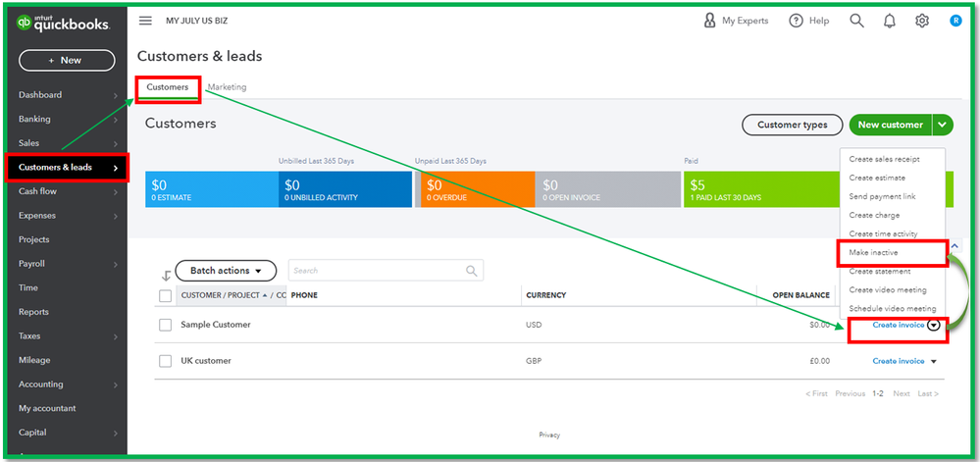
Task: Choose Send payment link from the menu
Action: click(x=882, y=196)
